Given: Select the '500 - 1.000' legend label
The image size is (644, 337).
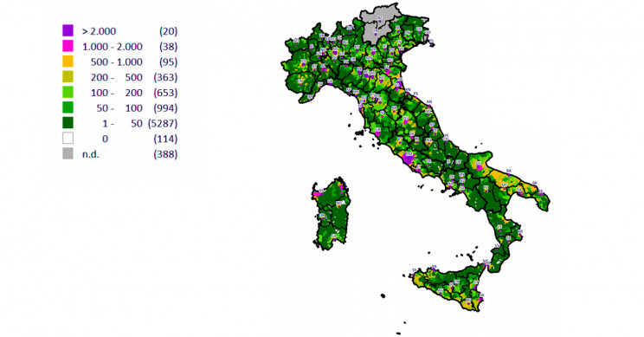Looking at the screenshot, I should click(x=117, y=62).
